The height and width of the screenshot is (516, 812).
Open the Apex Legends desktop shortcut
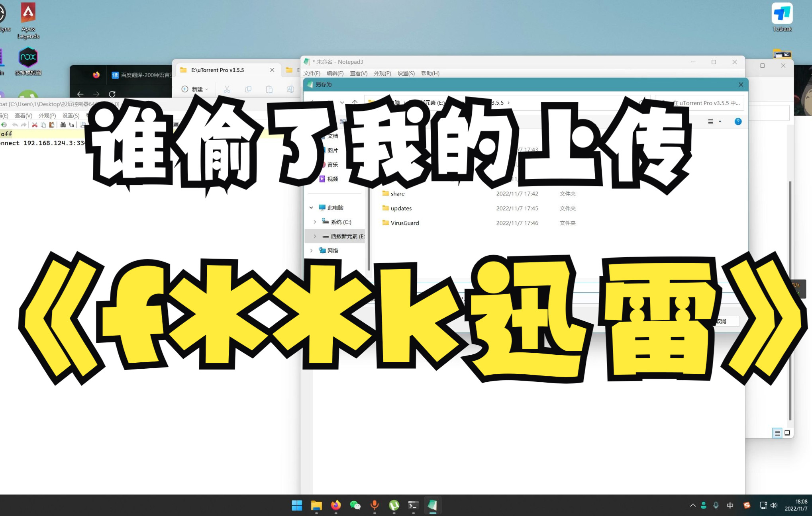(x=28, y=21)
